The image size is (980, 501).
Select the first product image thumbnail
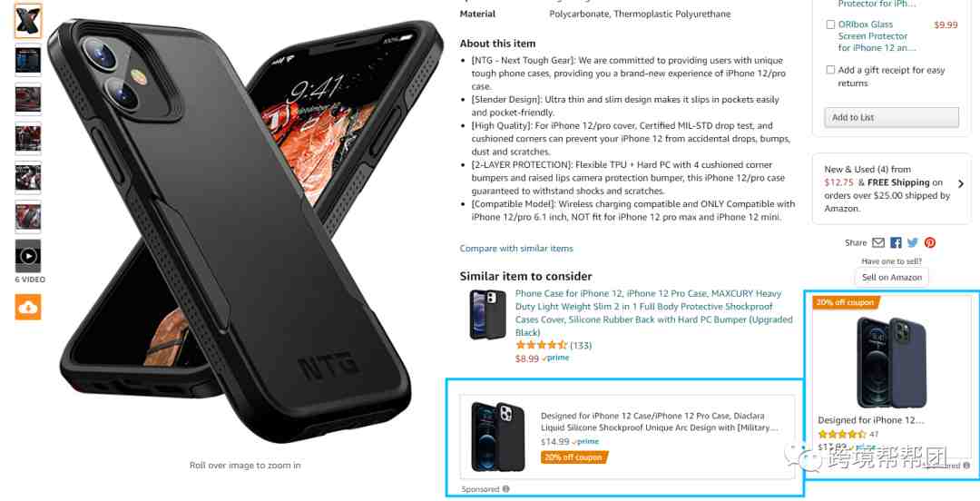[x=28, y=21]
